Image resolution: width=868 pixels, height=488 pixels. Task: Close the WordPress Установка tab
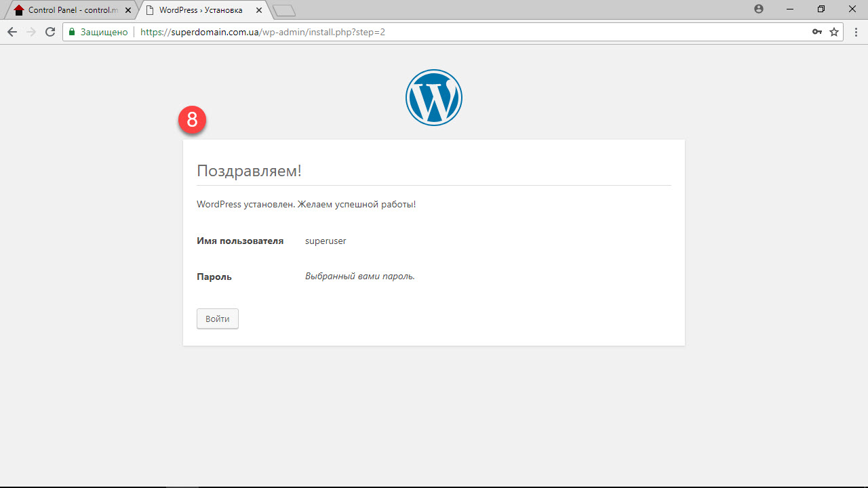coord(258,10)
